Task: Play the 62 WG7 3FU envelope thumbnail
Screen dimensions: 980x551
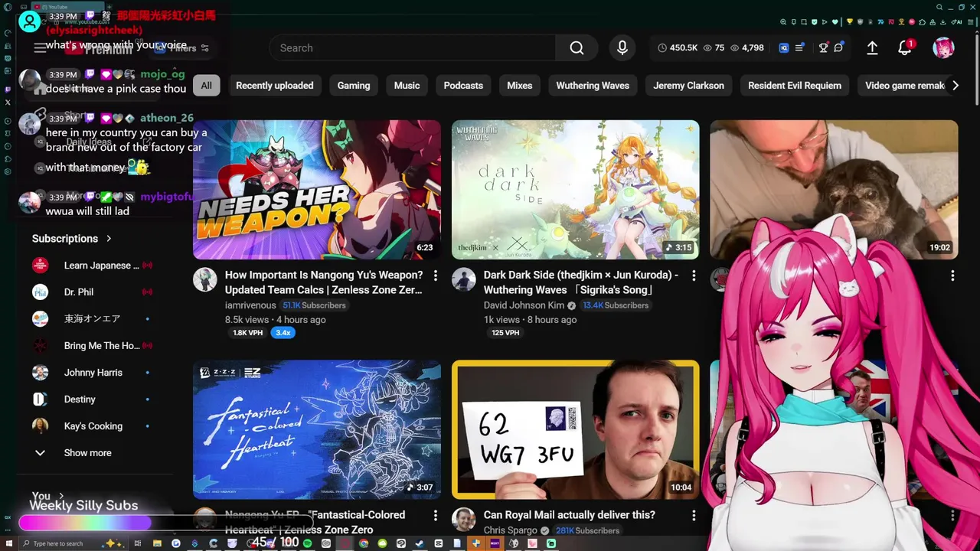Action: point(576,429)
